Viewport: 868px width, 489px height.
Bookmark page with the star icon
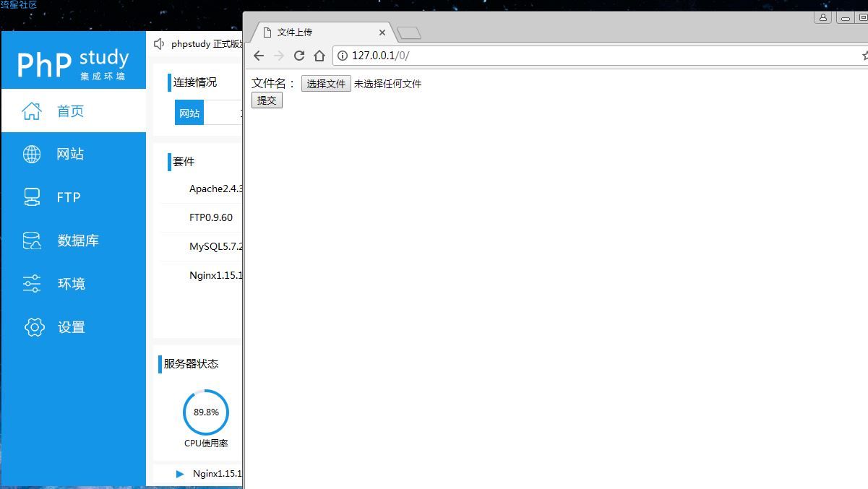[865, 56]
